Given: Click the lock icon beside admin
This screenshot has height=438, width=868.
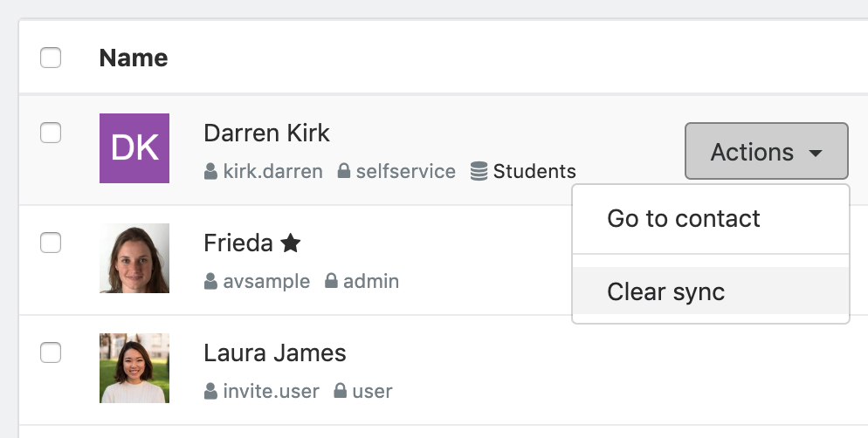Looking at the screenshot, I should click(x=331, y=280).
